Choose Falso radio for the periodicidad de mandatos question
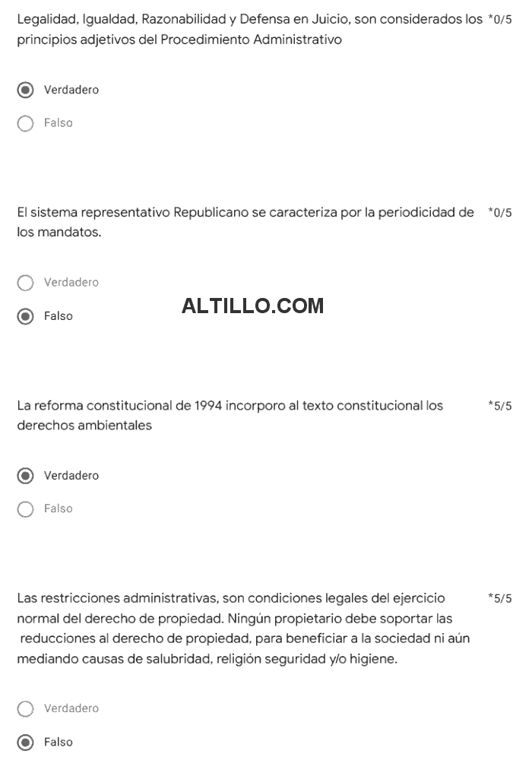Image resolution: width=532 pixels, height=773 pixels. coord(26,316)
